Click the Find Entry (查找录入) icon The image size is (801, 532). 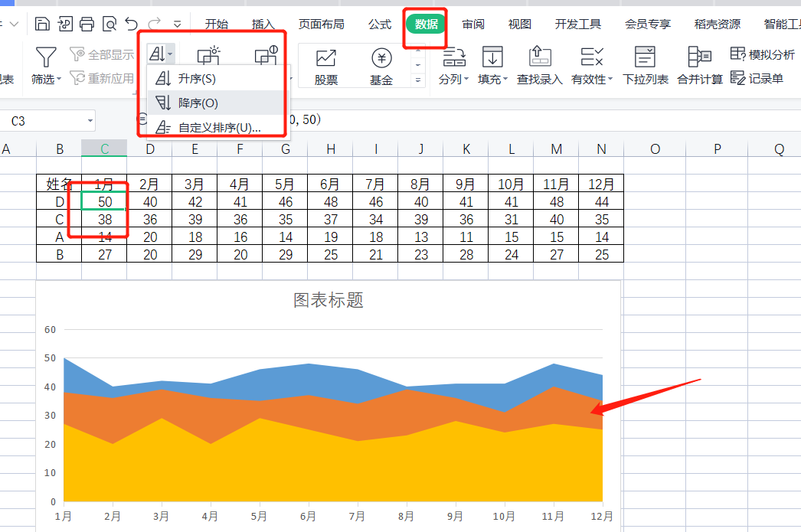pos(540,57)
